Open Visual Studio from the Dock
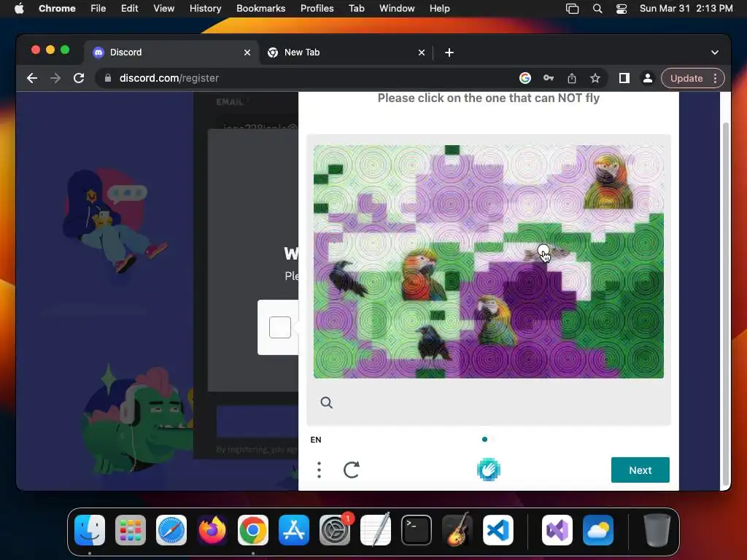The image size is (747, 560). pos(557,530)
